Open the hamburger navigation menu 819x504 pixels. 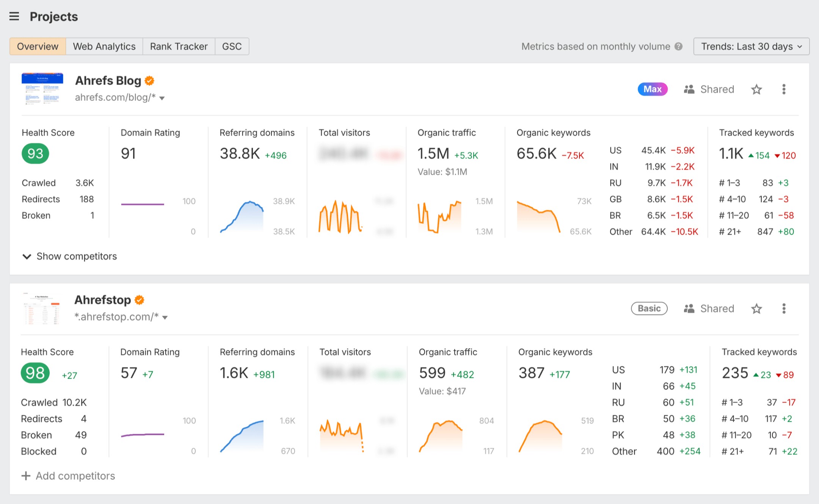click(14, 16)
